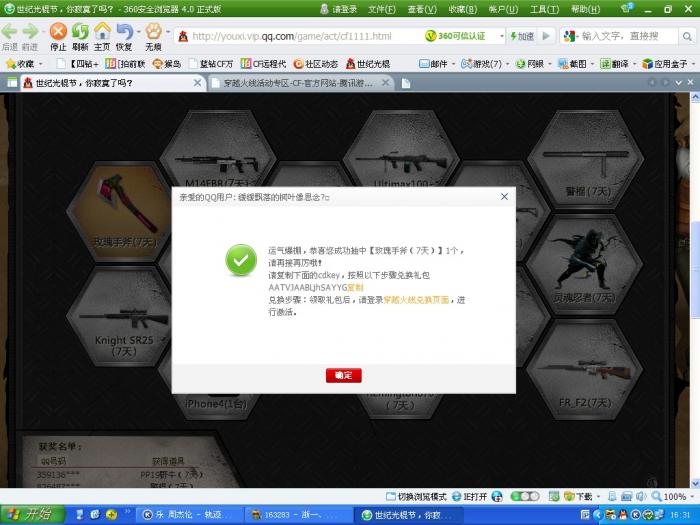The height and width of the screenshot is (525, 700).
Task: Click the QQ penguin tray icon
Action: pyautogui.click(x=622, y=515)
